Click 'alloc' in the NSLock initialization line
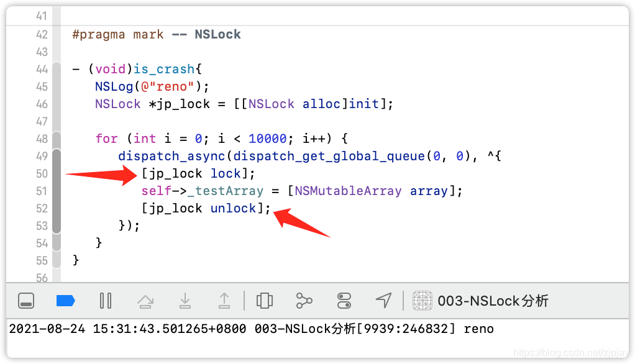The height and width of the screenshot is (364, 635). point(322,104)
